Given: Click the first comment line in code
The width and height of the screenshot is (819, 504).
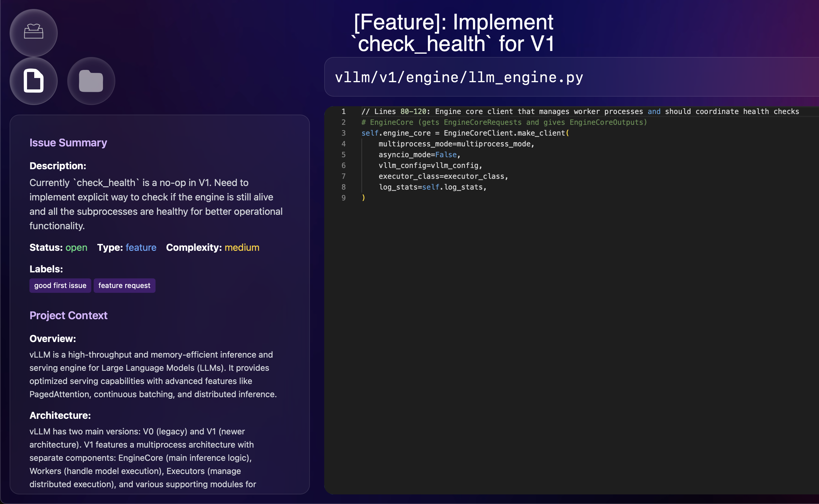Looking at the screenshot, I should tap(580, 111).
